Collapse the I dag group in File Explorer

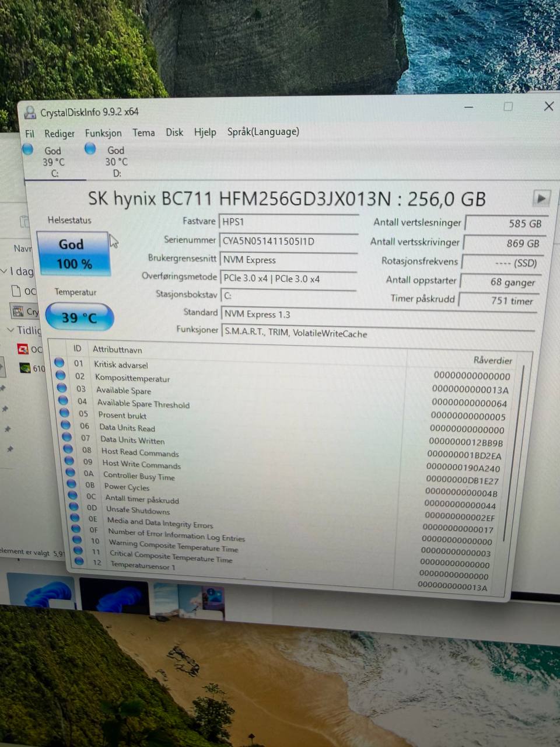[x=4, y=272]
